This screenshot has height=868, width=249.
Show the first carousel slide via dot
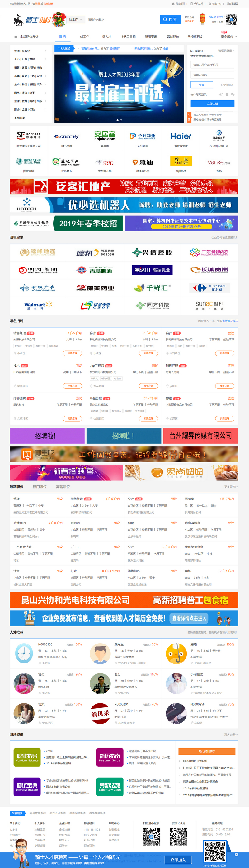click(x=117, y=120)
